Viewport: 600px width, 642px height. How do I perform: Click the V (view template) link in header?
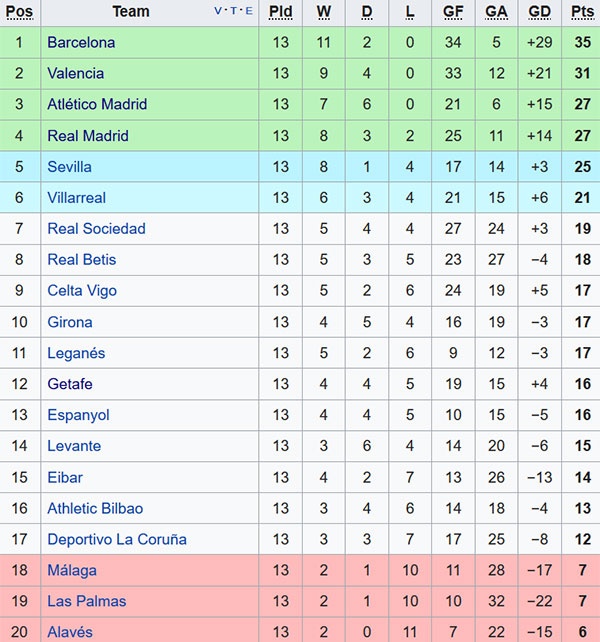coord(219,12)
